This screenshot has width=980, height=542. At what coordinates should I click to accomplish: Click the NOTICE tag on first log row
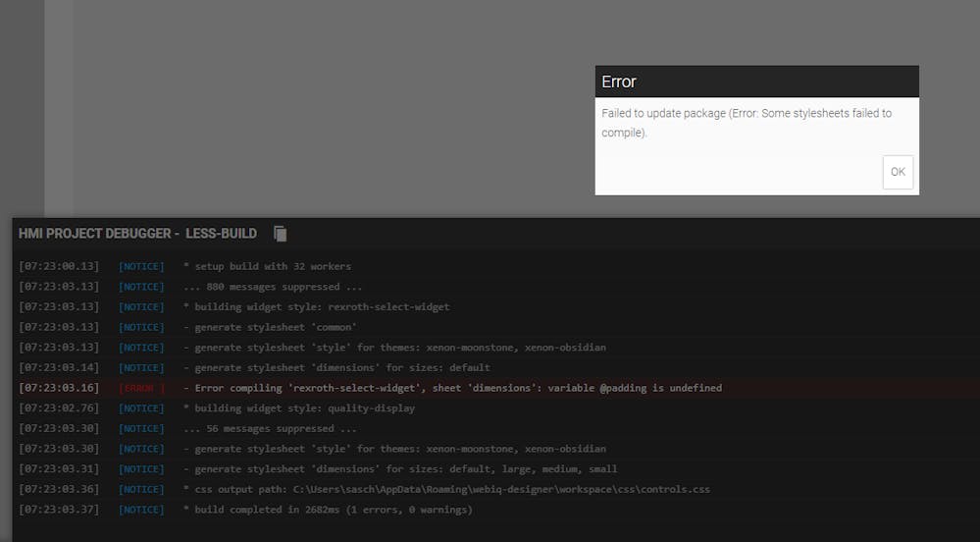click(141, 266)
